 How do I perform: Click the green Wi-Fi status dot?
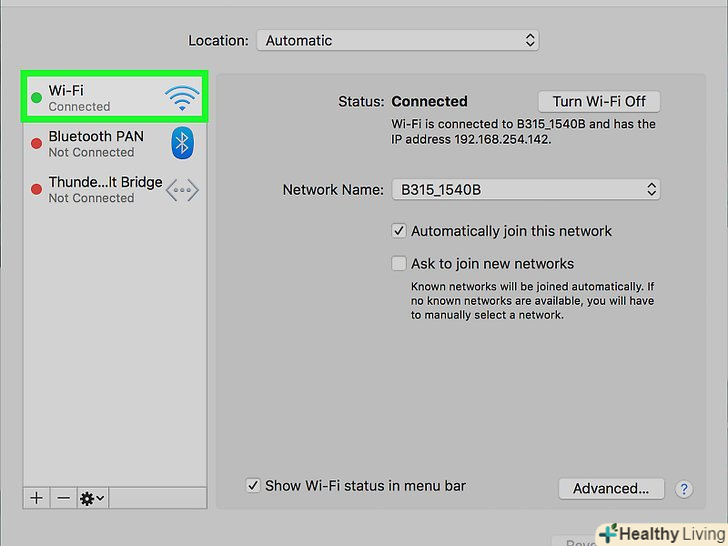point(37,98)
